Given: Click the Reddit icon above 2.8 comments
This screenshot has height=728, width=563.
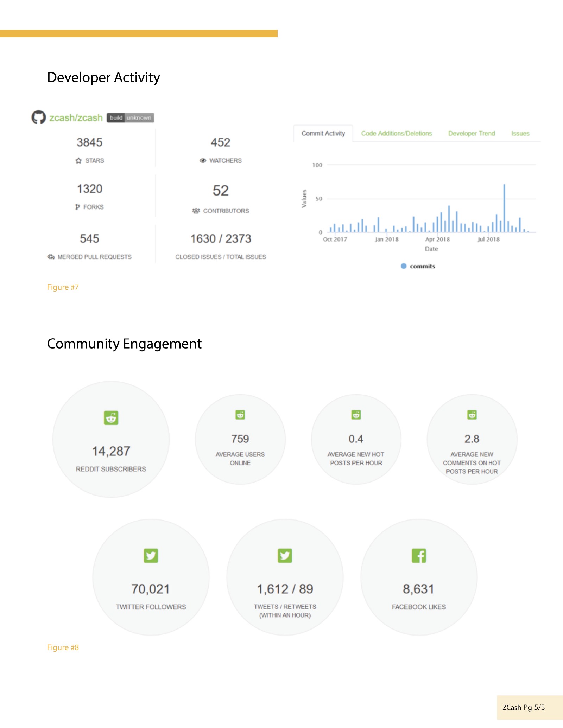Looking at the screenshot, I should 472,415.
